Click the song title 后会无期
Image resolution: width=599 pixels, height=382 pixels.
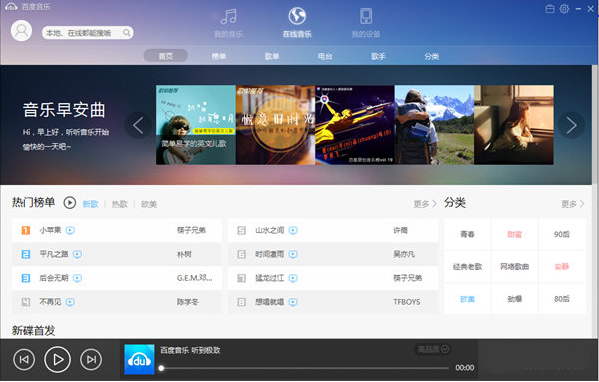tap(54, 278)
